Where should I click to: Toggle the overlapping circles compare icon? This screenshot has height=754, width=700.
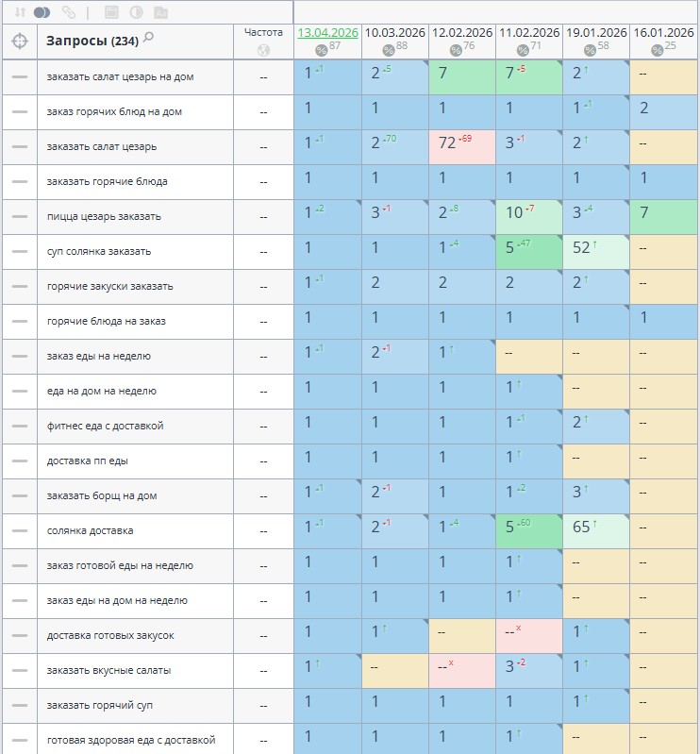[x=42, y=12]
